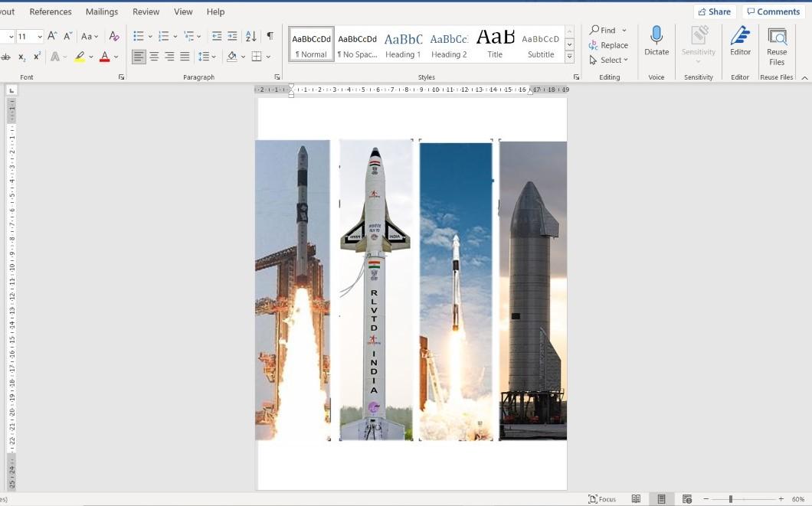Open the Find dropdown arrow
This screenshot has width=812, height=506.
[624, 31]
